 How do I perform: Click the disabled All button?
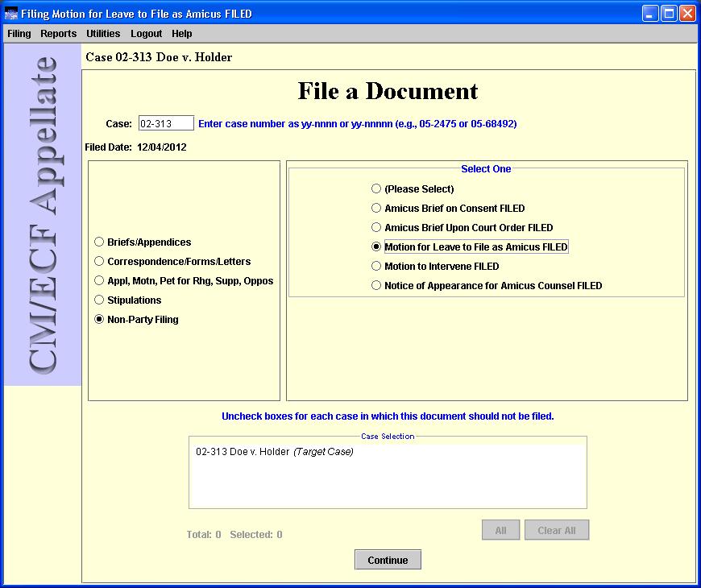point(500,530)
